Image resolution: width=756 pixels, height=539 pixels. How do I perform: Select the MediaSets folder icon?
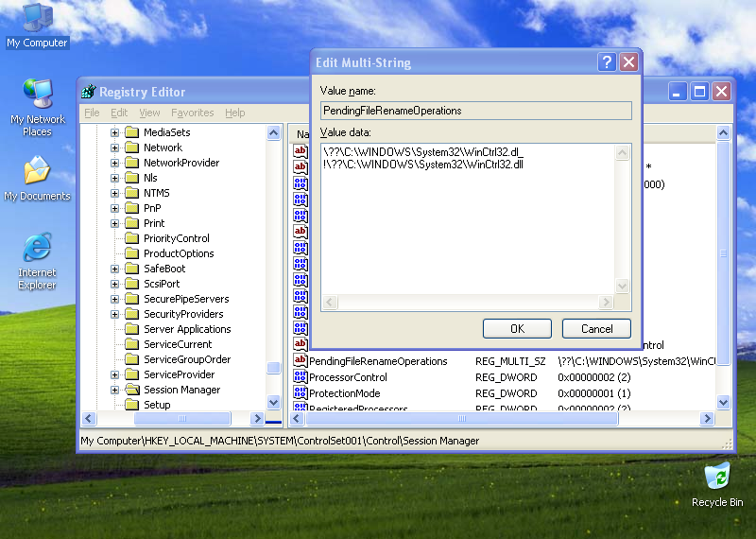(x=132, y=132)
